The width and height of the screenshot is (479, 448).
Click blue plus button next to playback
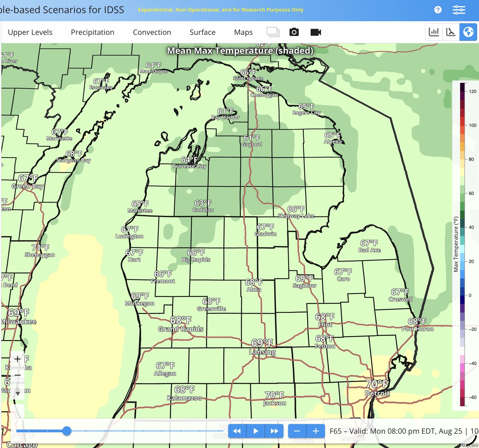pyautogui.click(x=316, y=431)
